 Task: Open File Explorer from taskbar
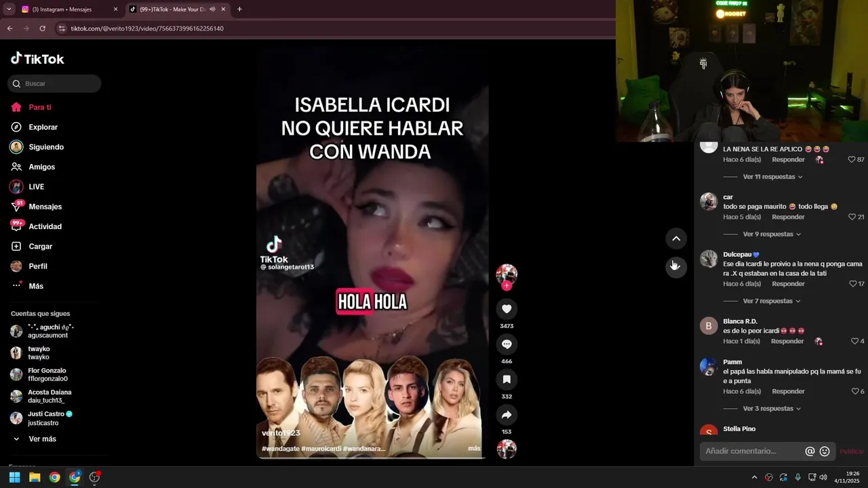35,477
